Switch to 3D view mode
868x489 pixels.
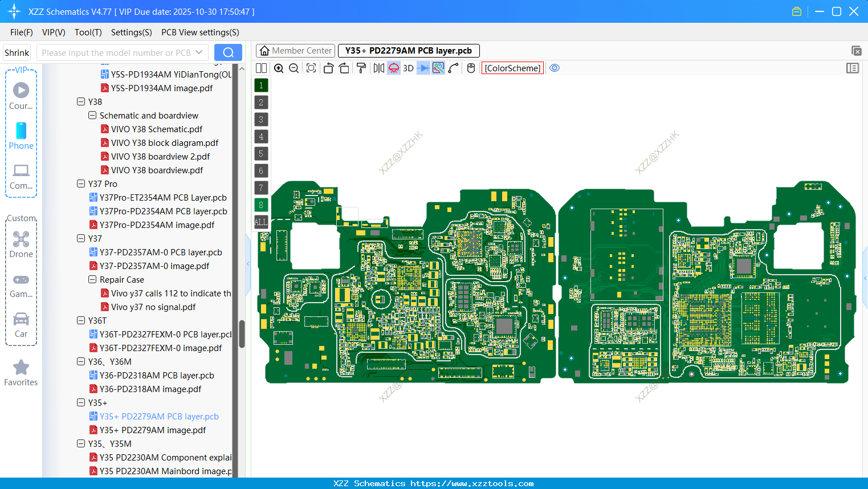tap(408, 68)
